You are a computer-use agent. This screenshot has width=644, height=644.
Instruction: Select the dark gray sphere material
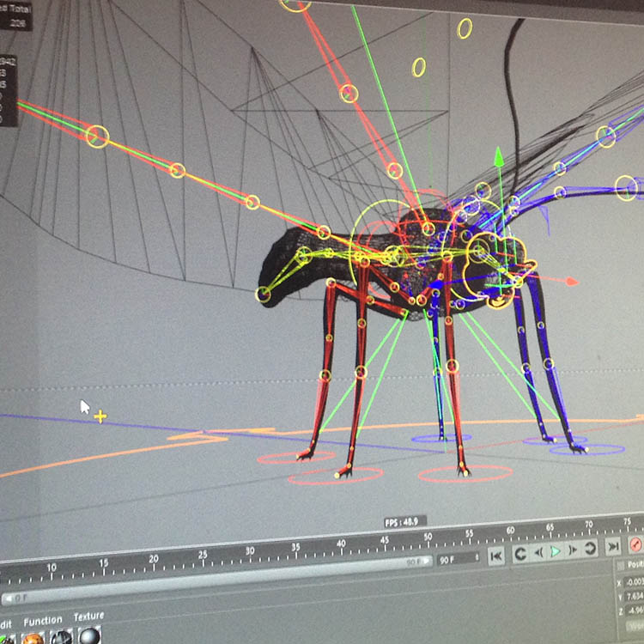point(89,636)
